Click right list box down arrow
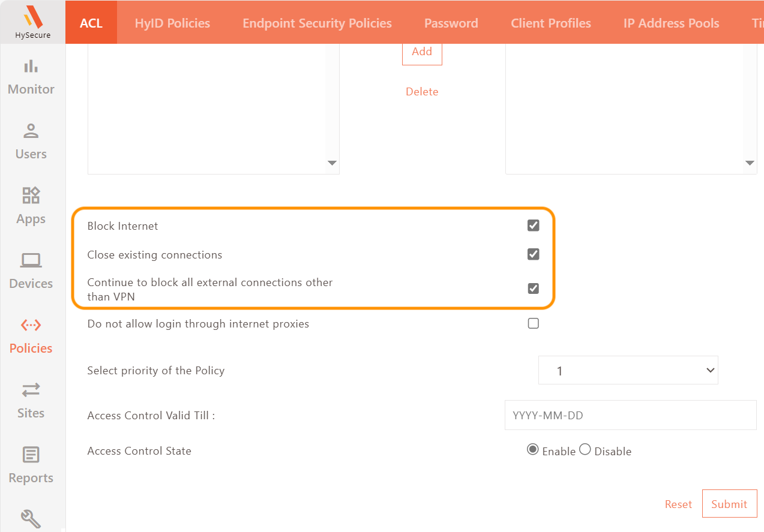 750,163
